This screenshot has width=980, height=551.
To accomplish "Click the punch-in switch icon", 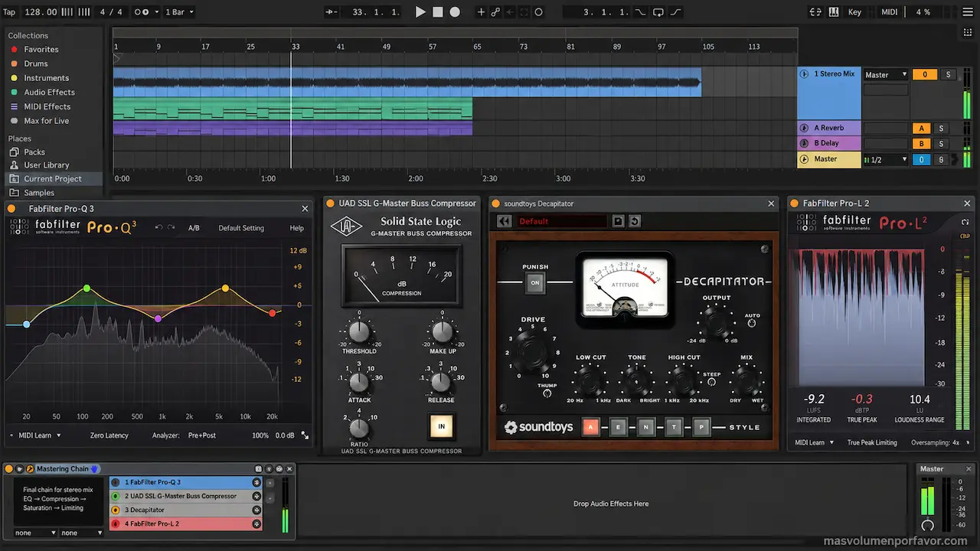I will coord(640,12).
